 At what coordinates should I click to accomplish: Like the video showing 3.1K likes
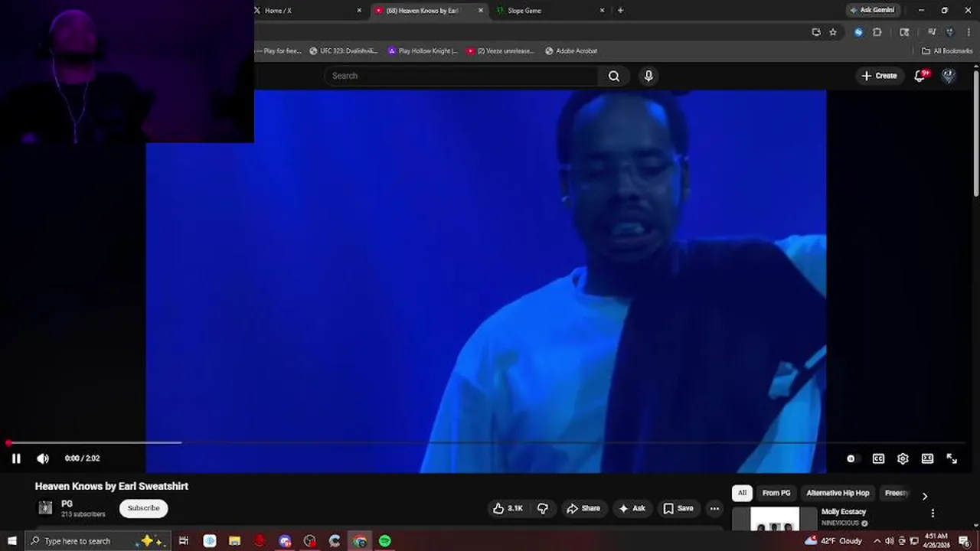pyautogui.click(x=508, y=508)
